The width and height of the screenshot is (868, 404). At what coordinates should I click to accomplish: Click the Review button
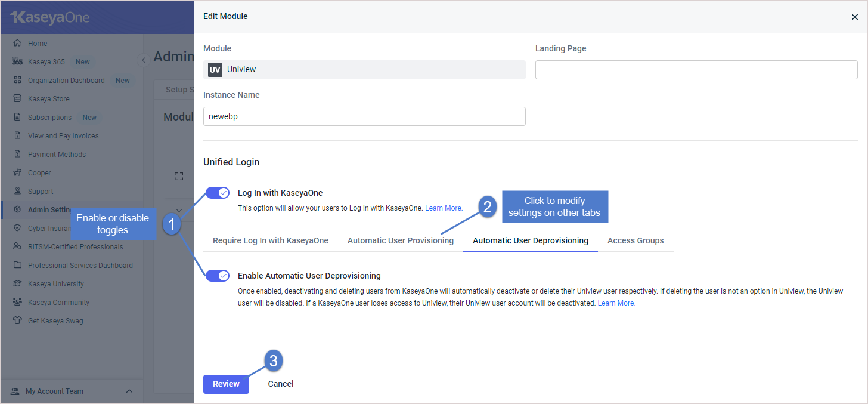pos(226,384)
